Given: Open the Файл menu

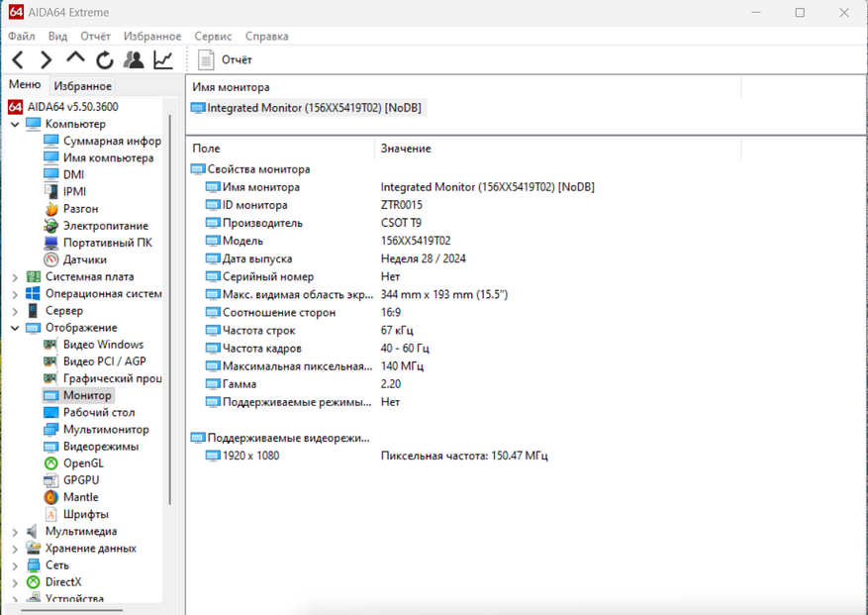Looking at the screenshot, I should point(21,36).
